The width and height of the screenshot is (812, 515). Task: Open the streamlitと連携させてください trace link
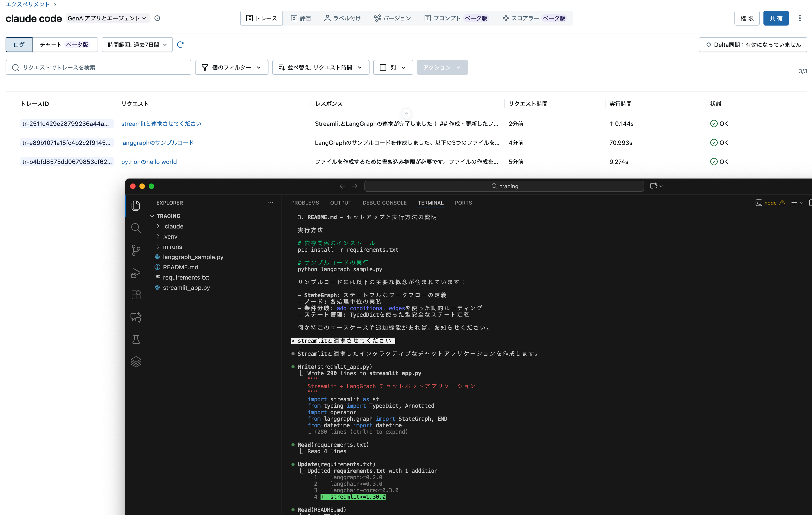point(161,123)
